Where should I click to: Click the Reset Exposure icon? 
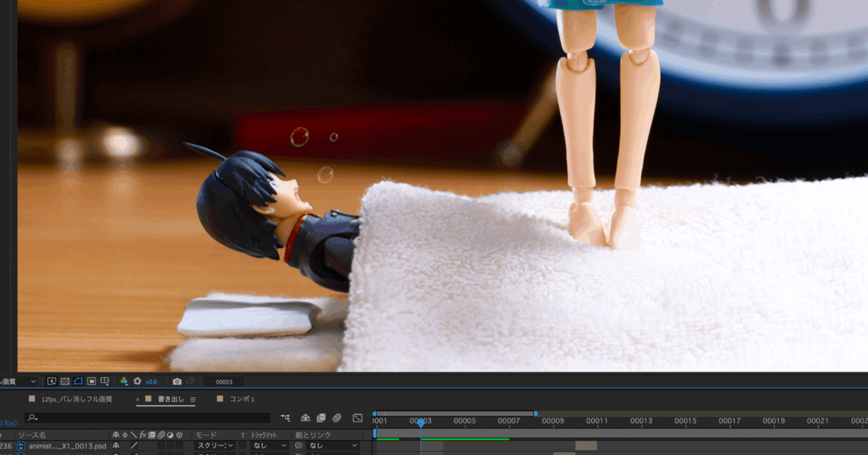coord(137,381)
